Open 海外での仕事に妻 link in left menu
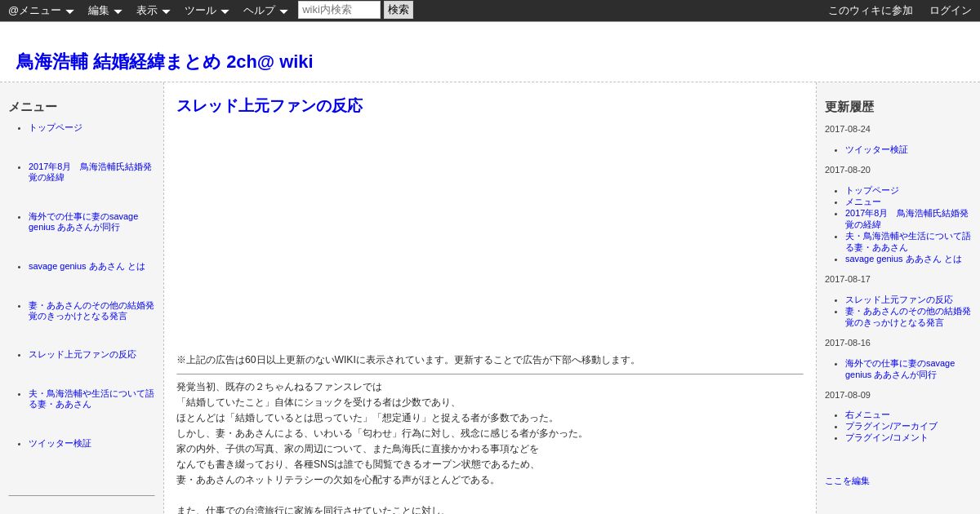 (83, 222)
